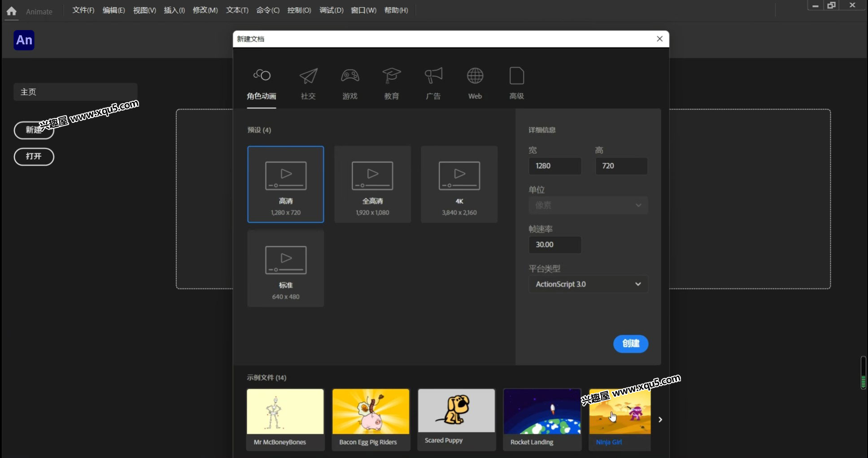Viewport: 868px width, 458px height.
Task: Open the Mr McBoneyBones sample file
Action: (285, 419)
